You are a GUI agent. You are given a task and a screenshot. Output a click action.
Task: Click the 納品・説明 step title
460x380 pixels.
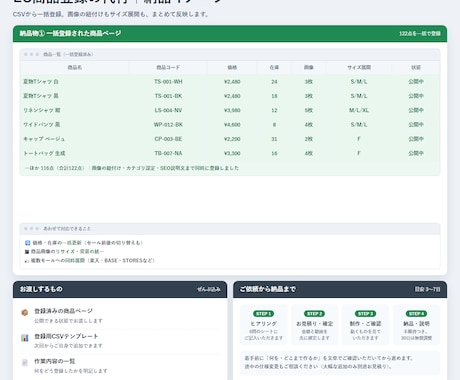[x=416, y=324]
